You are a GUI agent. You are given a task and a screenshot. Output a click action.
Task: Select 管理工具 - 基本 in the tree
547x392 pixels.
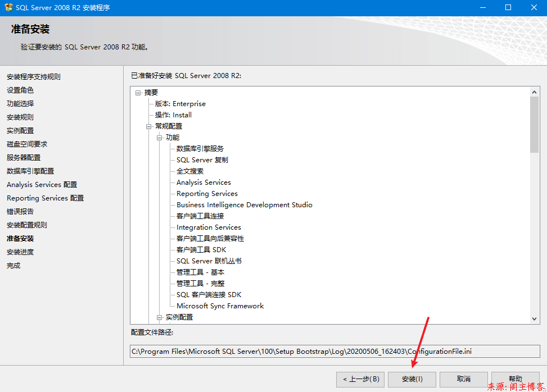(x=201, y=272)
